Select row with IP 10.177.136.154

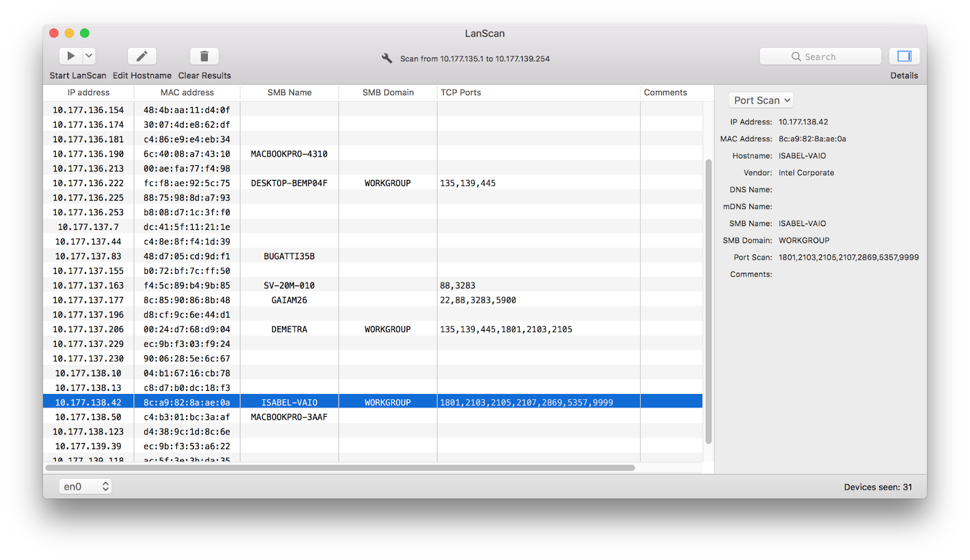tap(373, 110)
